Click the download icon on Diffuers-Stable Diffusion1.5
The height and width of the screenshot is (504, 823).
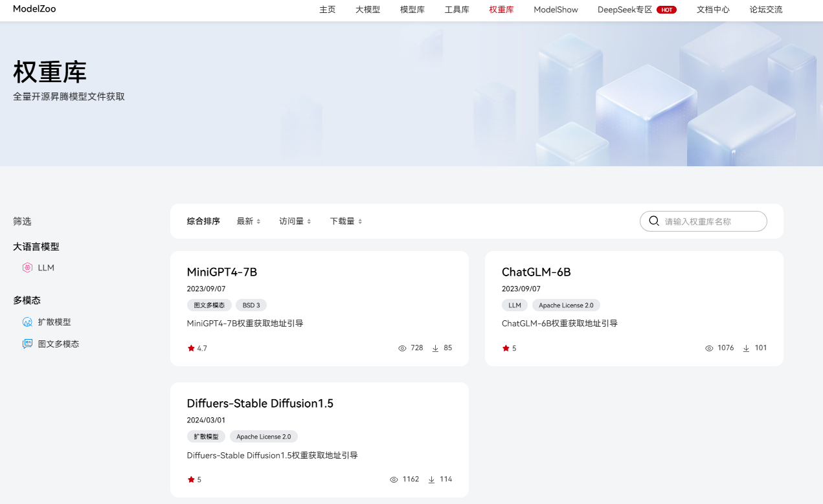(431, 479)
